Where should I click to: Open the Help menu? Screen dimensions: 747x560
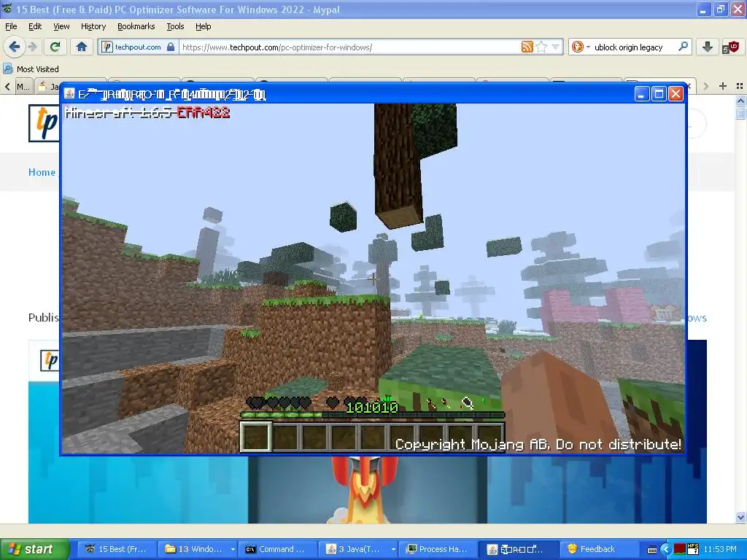pyautogui.click(x=203, y=26)
